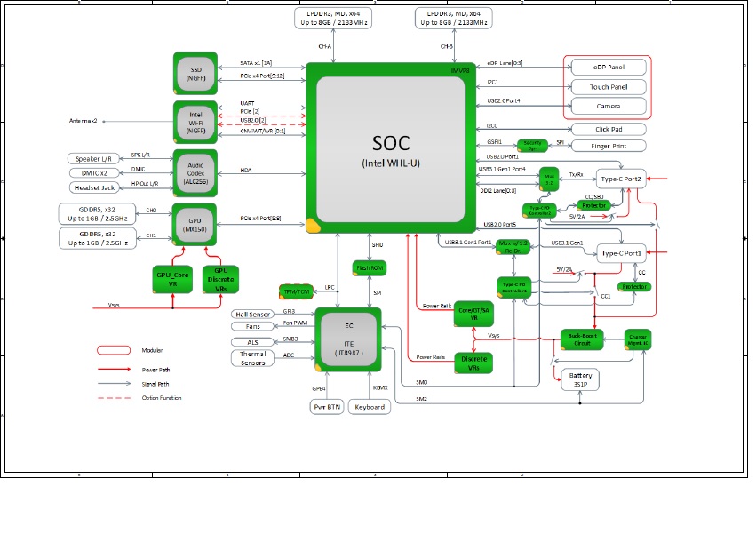Click the Thermal Sensors box

[252, 358]
